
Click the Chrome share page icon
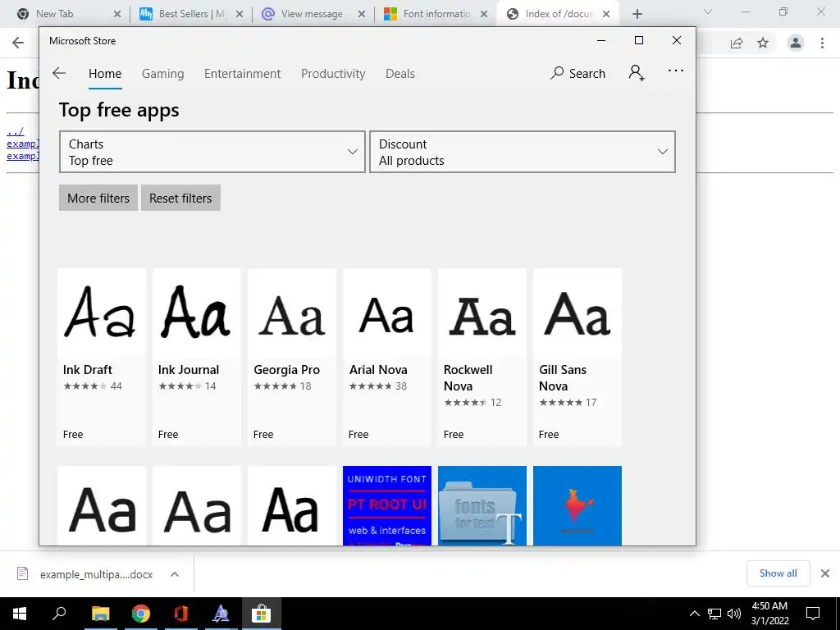tap(737, 43)
